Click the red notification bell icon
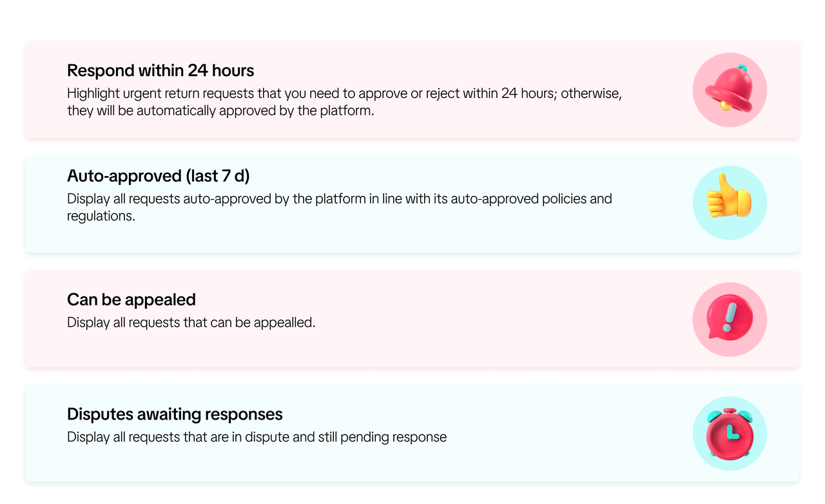Viewport: 825px width, 504px height. [x=730, y=88]
